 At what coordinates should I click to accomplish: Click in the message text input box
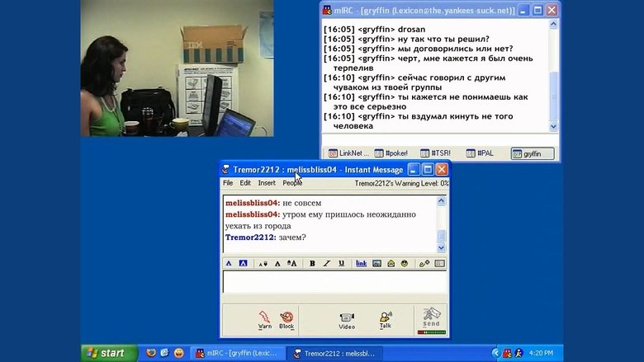[334, 282]
